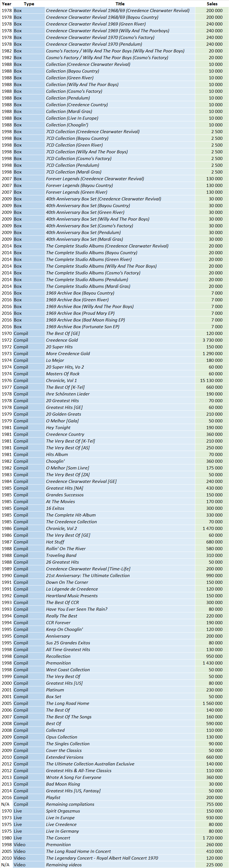Select the 'Hey Tonight' title cell
Image resolution: width=229 pixels, height=868 pixels.
tap(58, 428)
